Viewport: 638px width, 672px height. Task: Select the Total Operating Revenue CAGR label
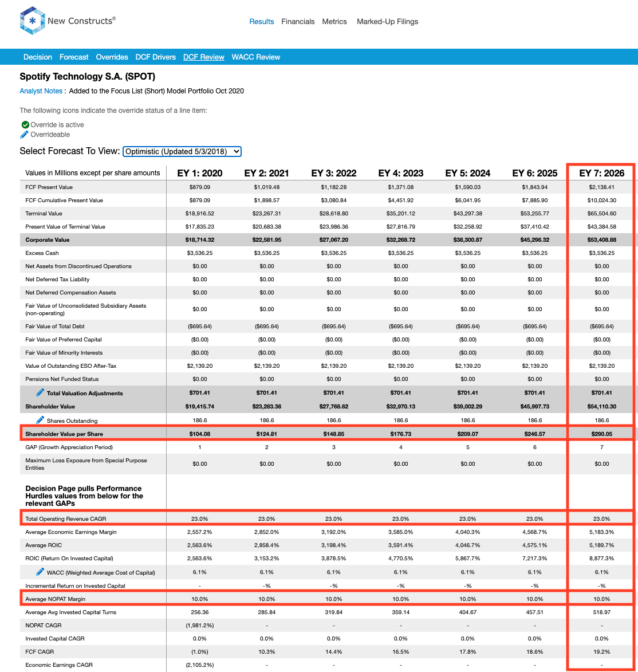pyautogui.click(x=65, y=518)
